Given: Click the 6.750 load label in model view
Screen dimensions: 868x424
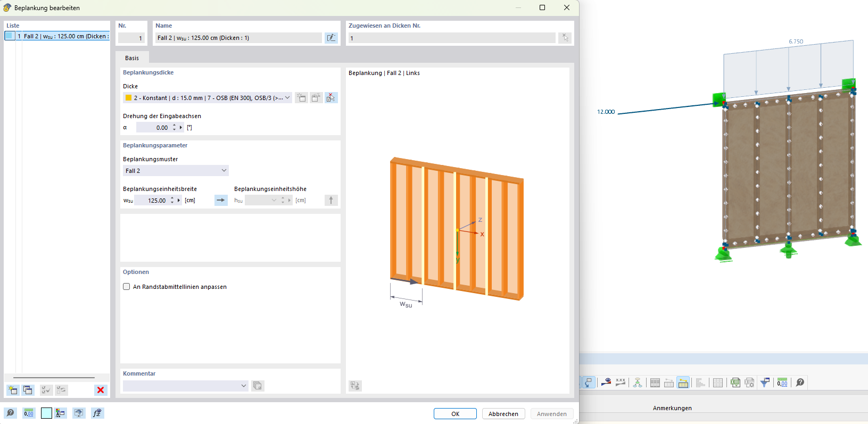Looking at the screenshot, I should click(796, 41).
